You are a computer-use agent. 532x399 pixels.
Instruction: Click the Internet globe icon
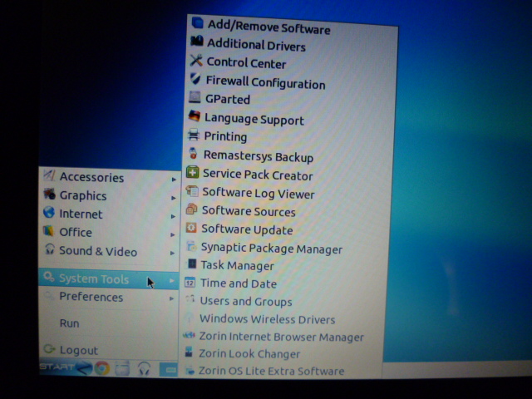click(49, 213)
